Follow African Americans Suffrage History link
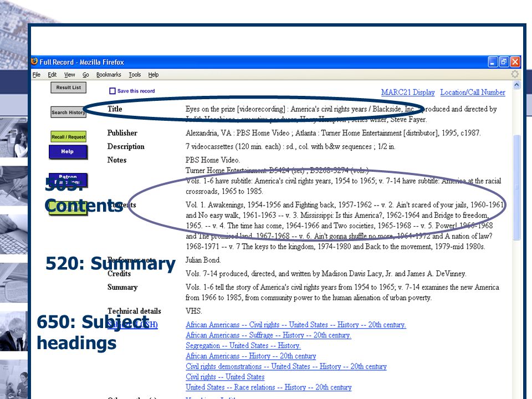Screen dimensions: 532x399 pos(268,335)
